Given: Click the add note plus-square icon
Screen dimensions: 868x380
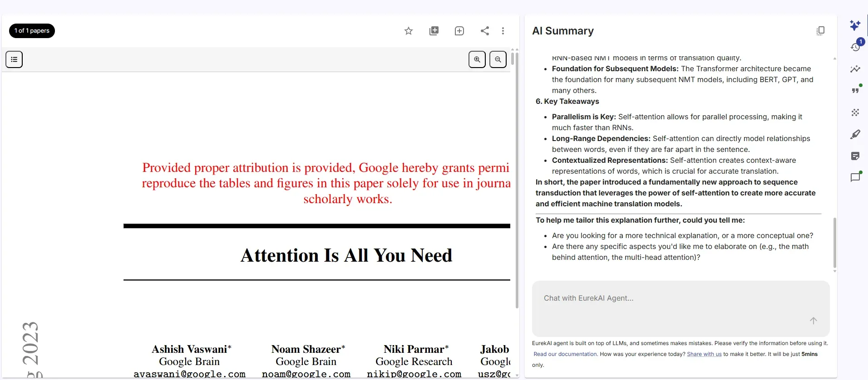Looking at the screenshot, I should (459, 31).
